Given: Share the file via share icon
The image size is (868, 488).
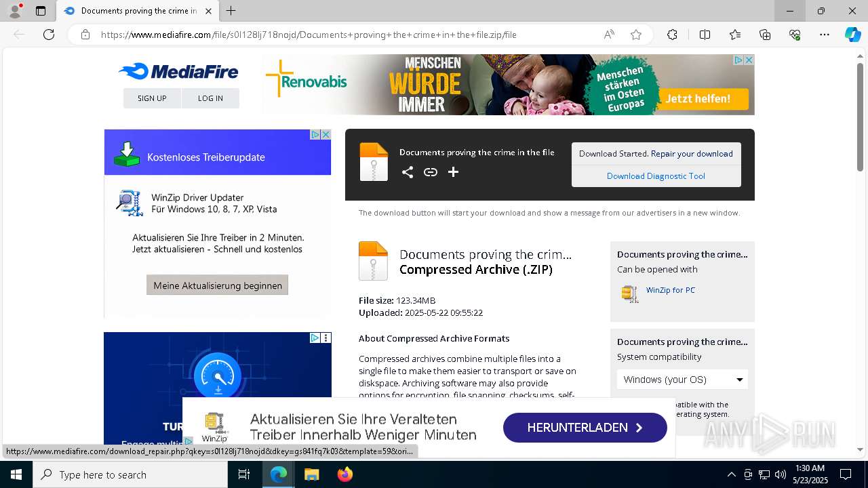Looking at the screenshot, I should tap(408, 172).
